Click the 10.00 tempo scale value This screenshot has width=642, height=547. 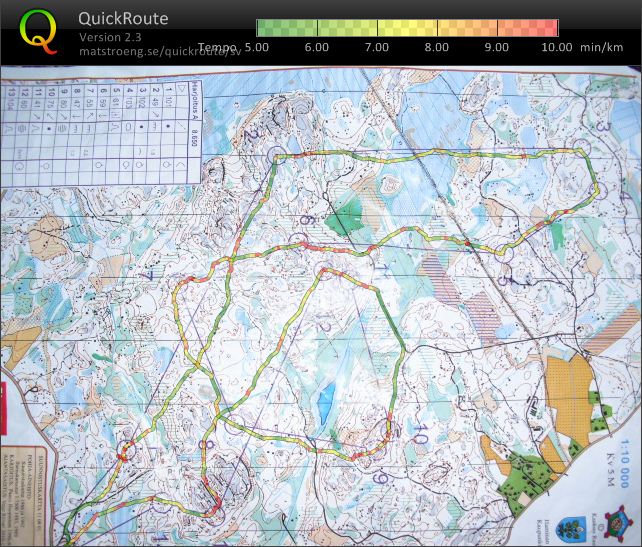tap(557, 47)
